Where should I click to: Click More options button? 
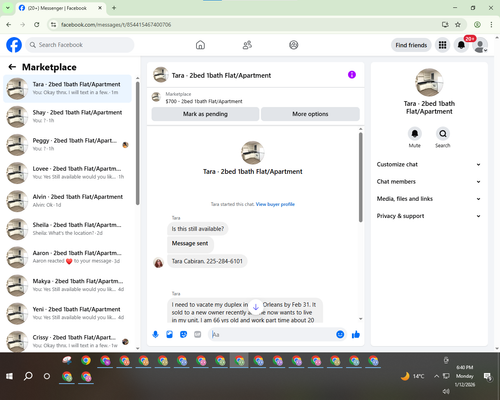[x=310, y=114]
